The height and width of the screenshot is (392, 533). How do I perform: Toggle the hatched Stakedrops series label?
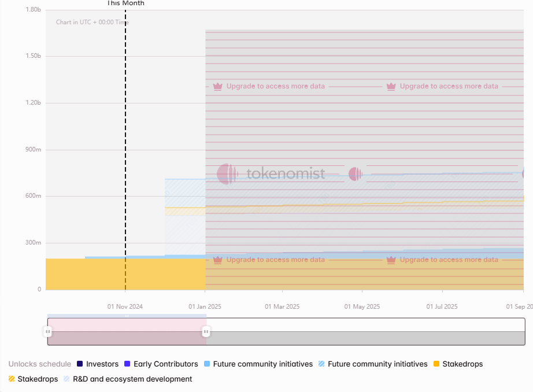click(x=38, y=379)
